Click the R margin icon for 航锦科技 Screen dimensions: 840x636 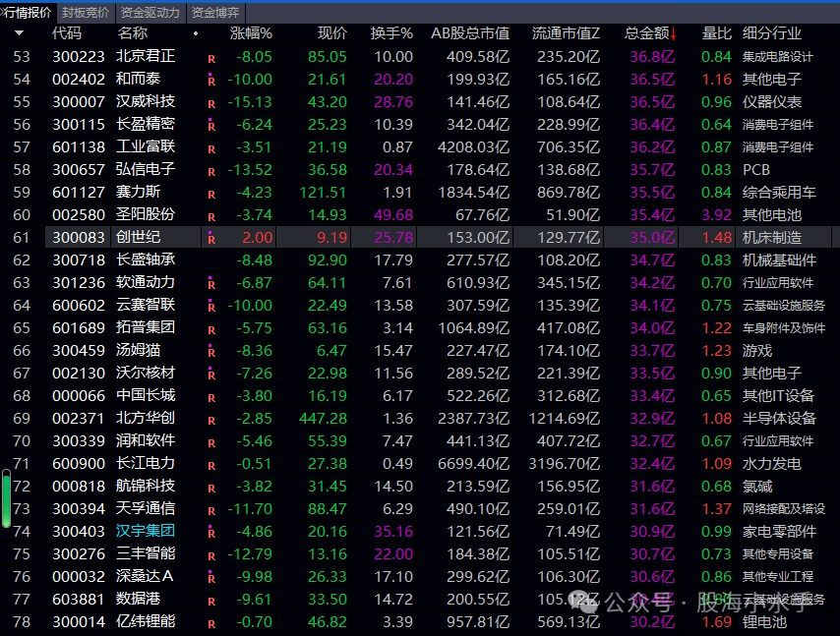click(211, 488)
